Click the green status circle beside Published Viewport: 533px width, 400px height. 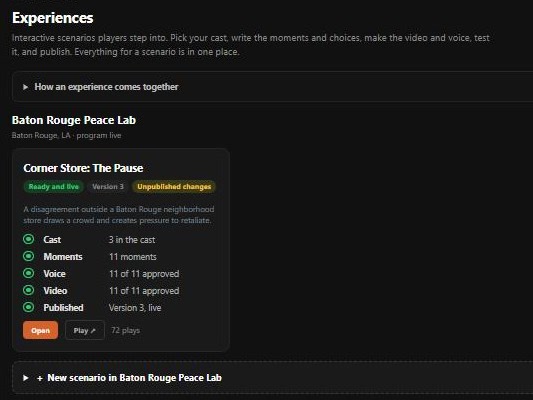(29, 307)
